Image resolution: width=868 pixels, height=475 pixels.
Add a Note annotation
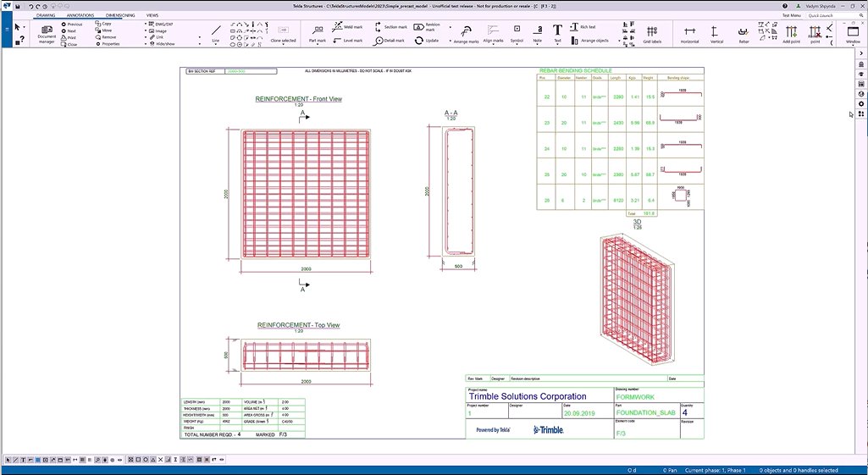click(x=537, y=33)
